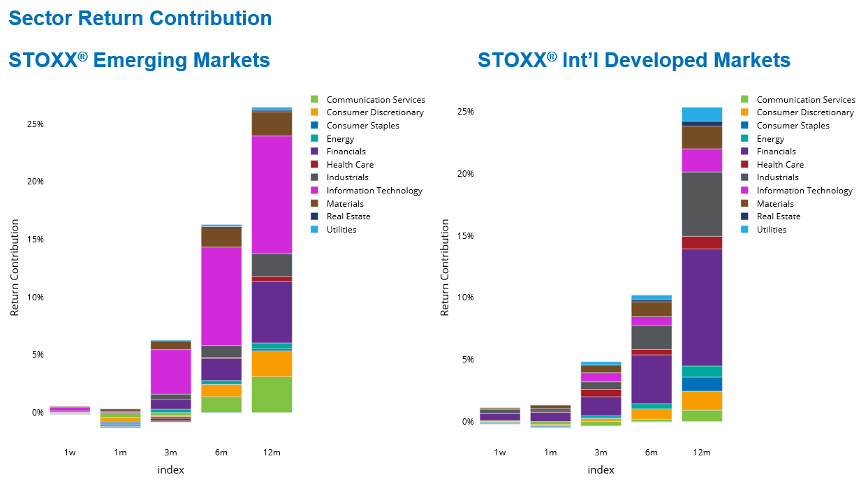Viewport: 868px width, 484px height.
Task: Toggle Industrials legend label in Developed Markets chart
Action: point(777,177)
